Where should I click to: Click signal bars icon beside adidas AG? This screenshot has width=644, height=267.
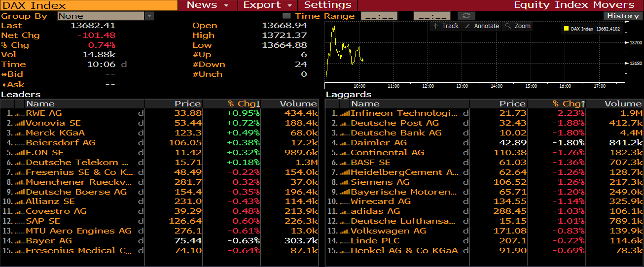345,211
